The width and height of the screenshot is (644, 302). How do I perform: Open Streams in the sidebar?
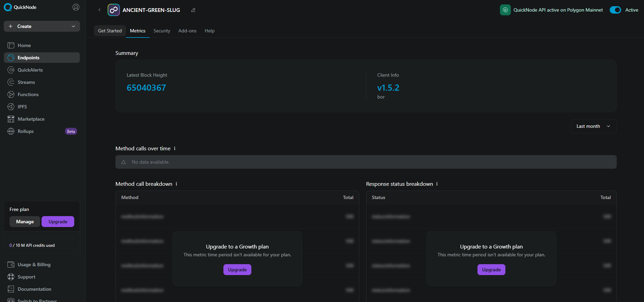point(26,82)
